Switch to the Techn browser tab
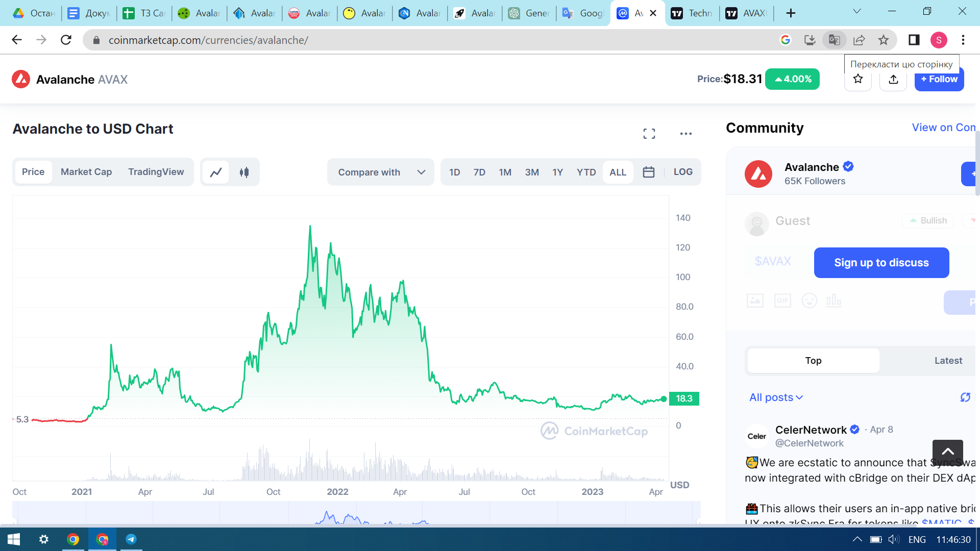The height and width of the screenshot is (551, 980). click(693, 13)
